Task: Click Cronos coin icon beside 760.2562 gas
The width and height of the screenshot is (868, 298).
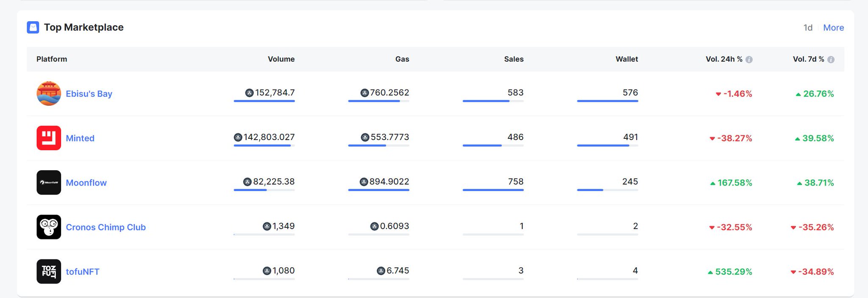Action: pos(364,93)
